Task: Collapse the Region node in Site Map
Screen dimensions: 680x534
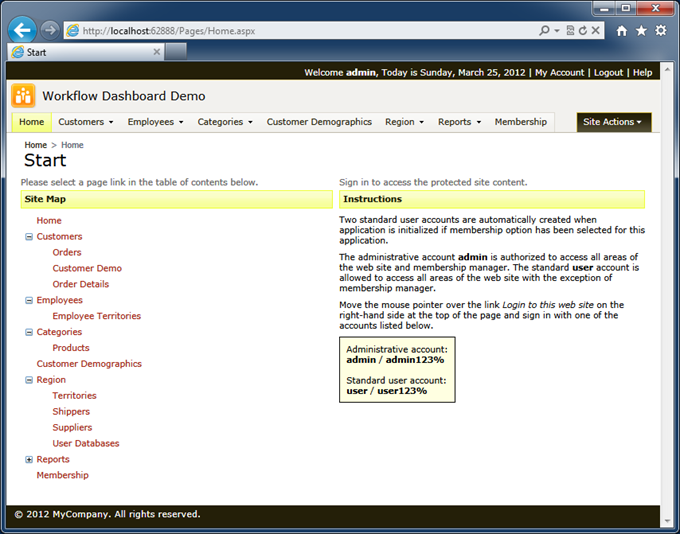Action: [29, 380]
